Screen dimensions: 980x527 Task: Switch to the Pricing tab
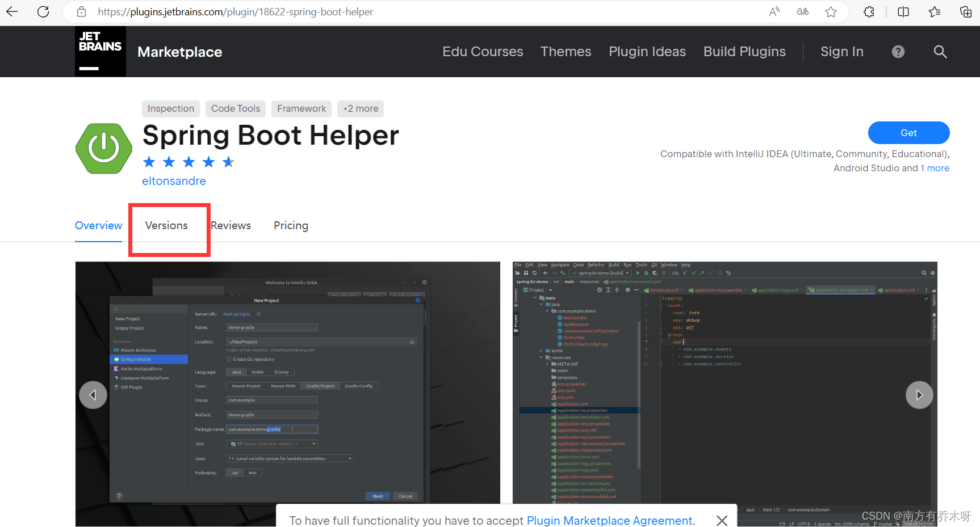coord(291,225)
